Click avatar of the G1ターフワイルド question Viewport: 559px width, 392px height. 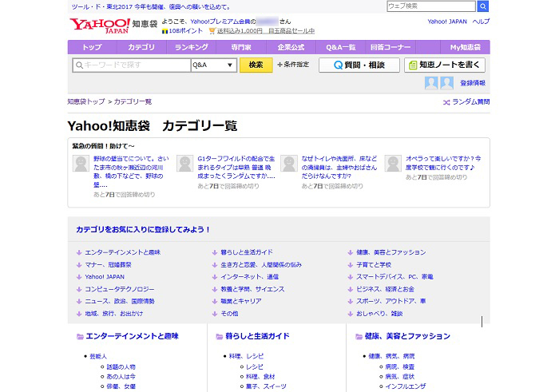click(185, 164)
